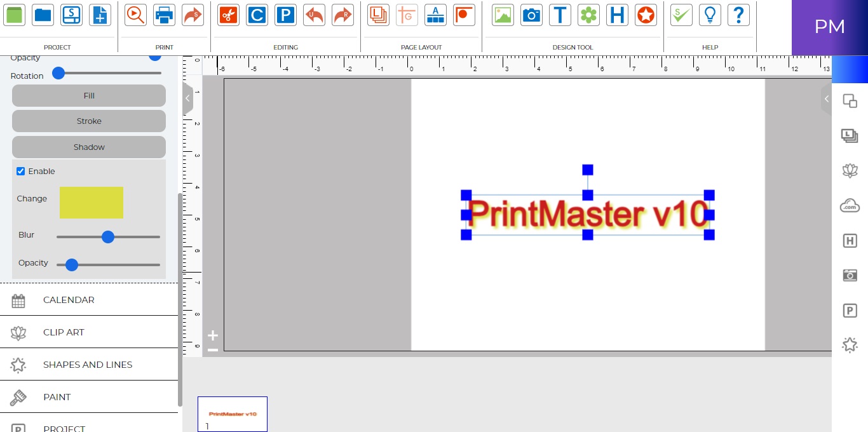Click the Cut scissors icon
The height and width of the screenshot is (432, 868).
(x=228, y=15)
